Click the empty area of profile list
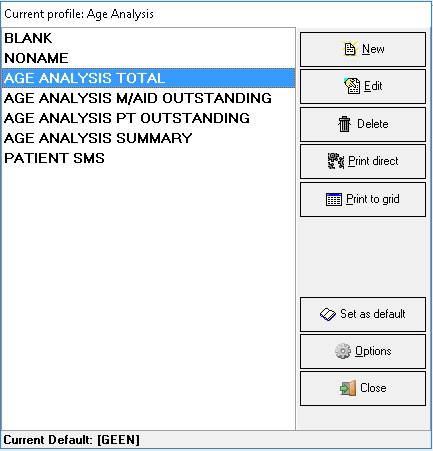Screen dimensions: 433x451 (x=148, y=297)
